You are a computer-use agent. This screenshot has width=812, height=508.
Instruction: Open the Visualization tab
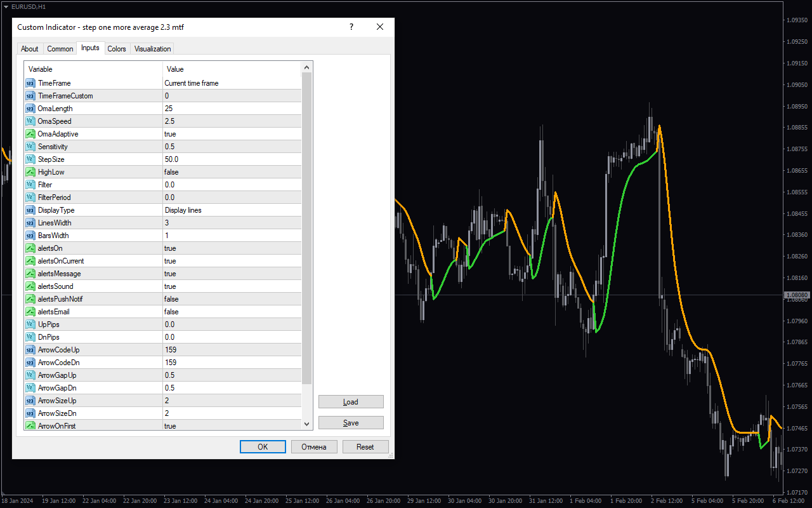152,49
